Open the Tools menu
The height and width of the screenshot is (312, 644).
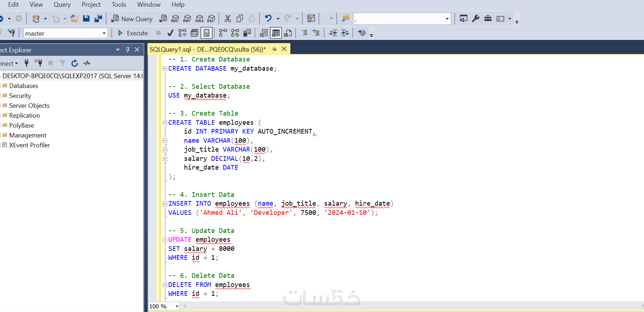click(119, 5)
